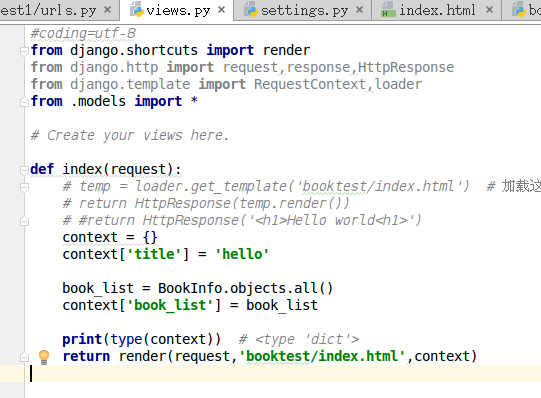This screenshot has width=541, height=398.
Task: Click 'HttpResponse' in the django.http import line
Action: click(406, 67)
